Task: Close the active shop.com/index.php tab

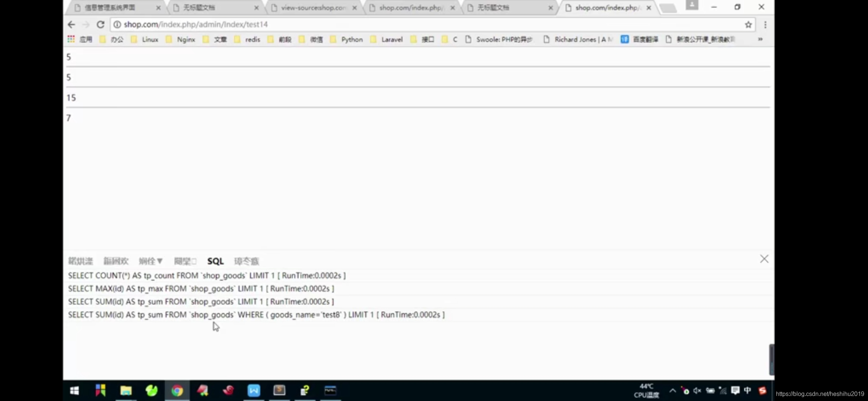Action: click(648, 7)
